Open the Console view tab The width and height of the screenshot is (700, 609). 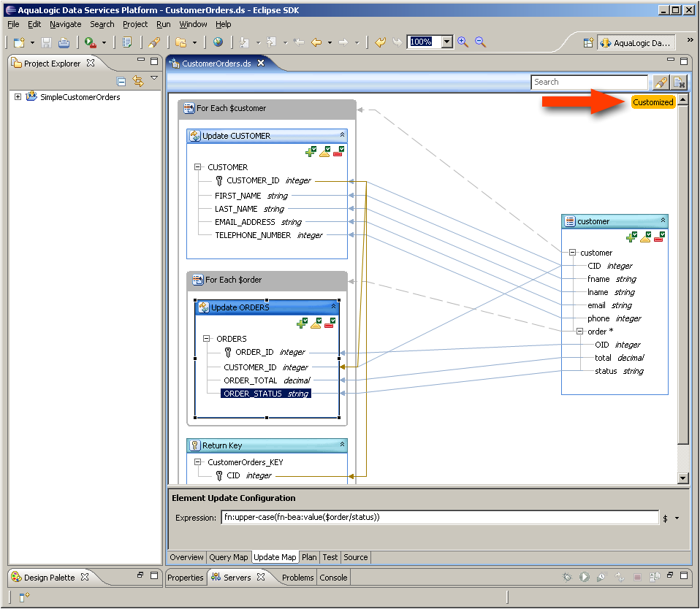click(333, 578)
